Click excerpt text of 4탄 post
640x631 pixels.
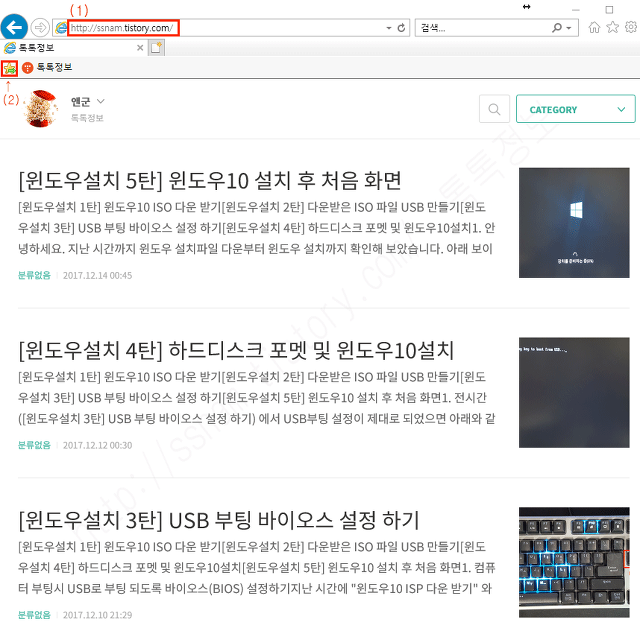[256, 398]
